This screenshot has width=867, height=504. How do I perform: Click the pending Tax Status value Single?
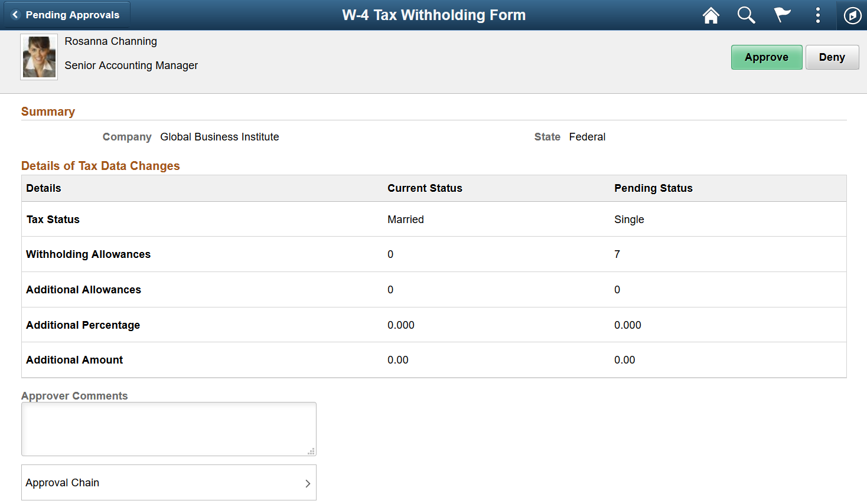coord(629,220)
